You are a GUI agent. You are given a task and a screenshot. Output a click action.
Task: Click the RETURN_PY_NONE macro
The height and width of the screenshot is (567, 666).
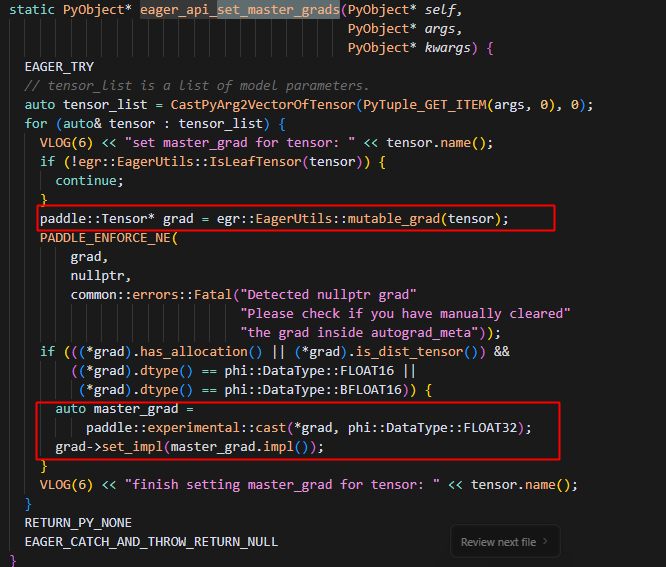(78, 523)
